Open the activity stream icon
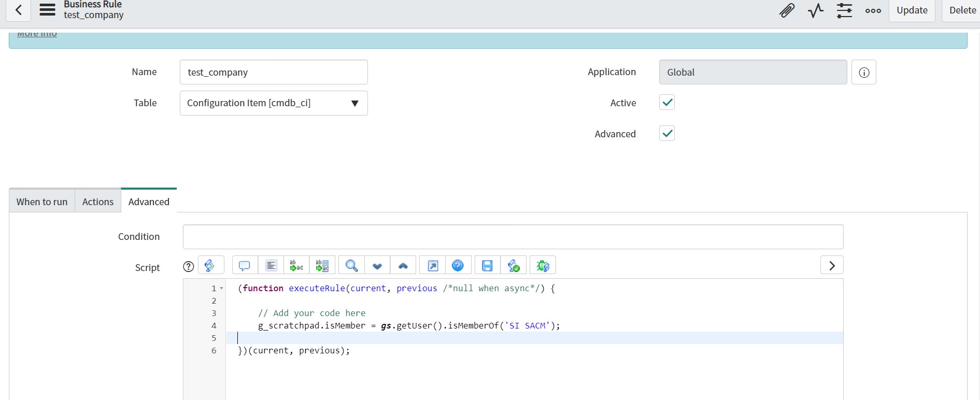Screen dimensions: 980x400 pos(815,10)
